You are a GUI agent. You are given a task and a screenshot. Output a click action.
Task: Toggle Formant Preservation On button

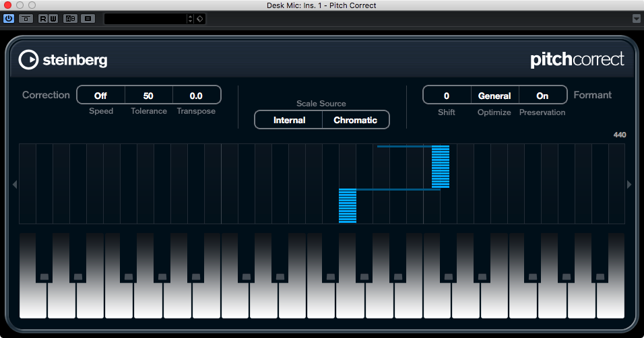point(542,96)
